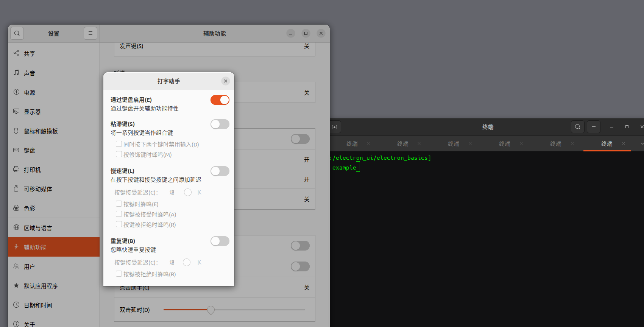Click the 双击延时 slider handle
Image resolution: width=644 pixels, height=327 pixels.
point(211,310)
